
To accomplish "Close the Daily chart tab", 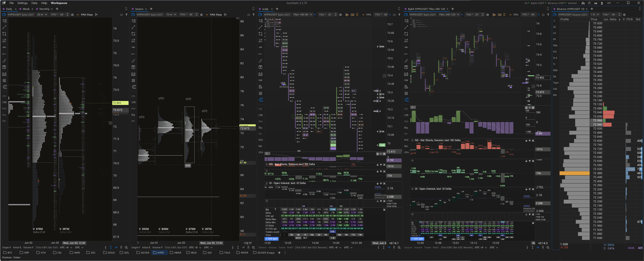I will pos(16,9).
